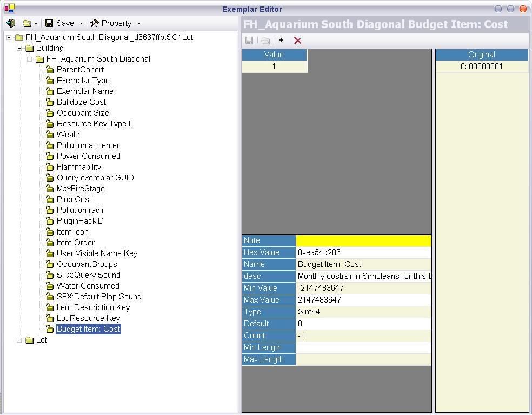Click the Hex-Value 0xea54d286 field
Image resolution: width=532 pixels, height=415 pixels.
coord(363,252)
